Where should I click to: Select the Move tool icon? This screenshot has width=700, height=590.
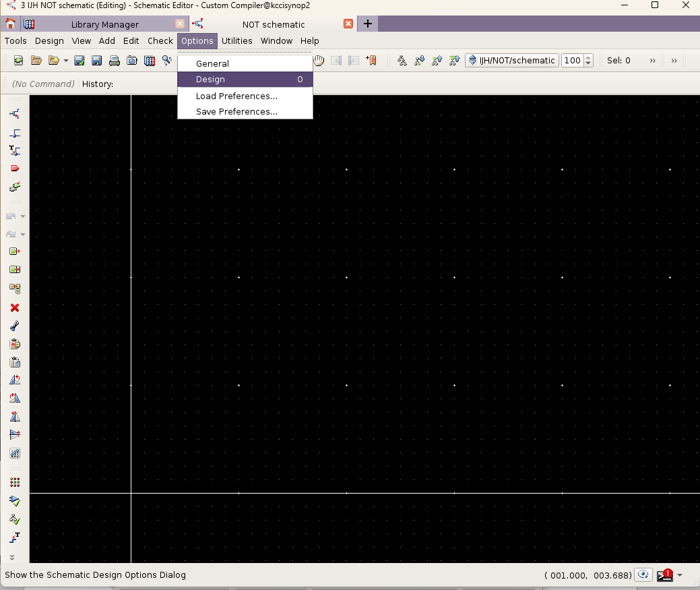[x=15, y=252]
